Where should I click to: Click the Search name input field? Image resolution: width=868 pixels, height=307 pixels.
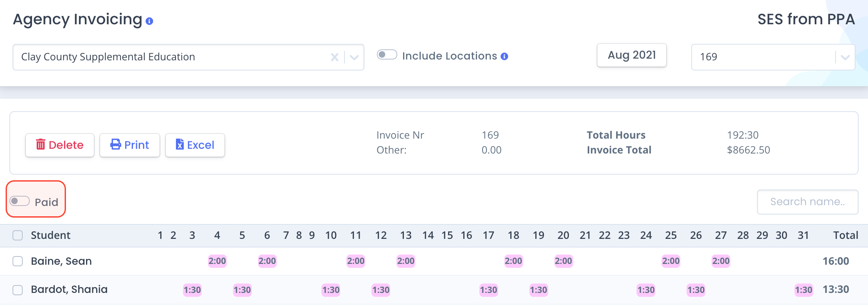[807, 202]
